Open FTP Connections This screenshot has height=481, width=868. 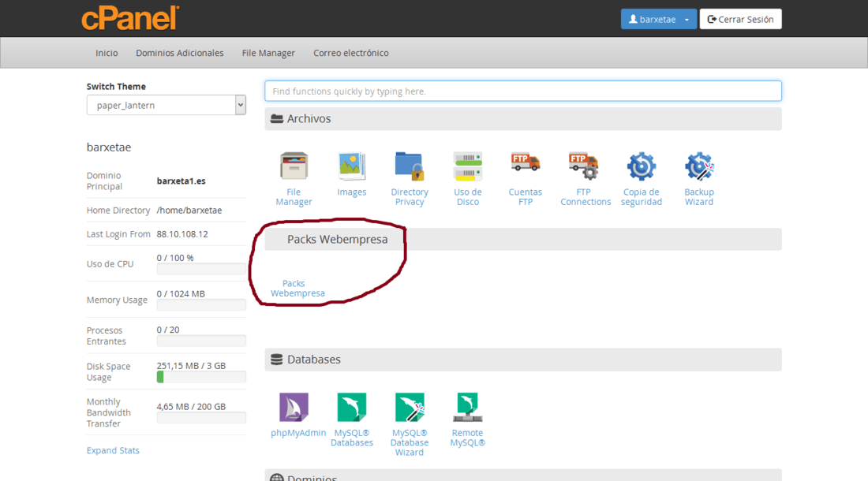click(x=583, y=166)
